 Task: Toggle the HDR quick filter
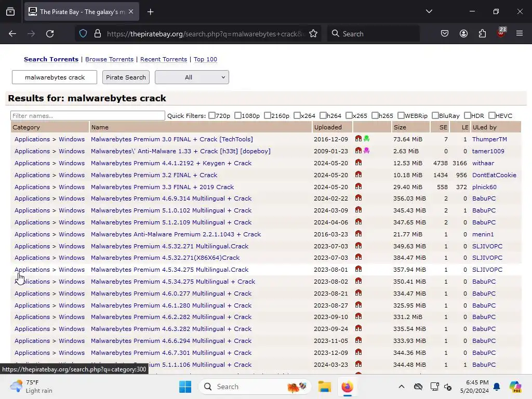coord(467,115)
